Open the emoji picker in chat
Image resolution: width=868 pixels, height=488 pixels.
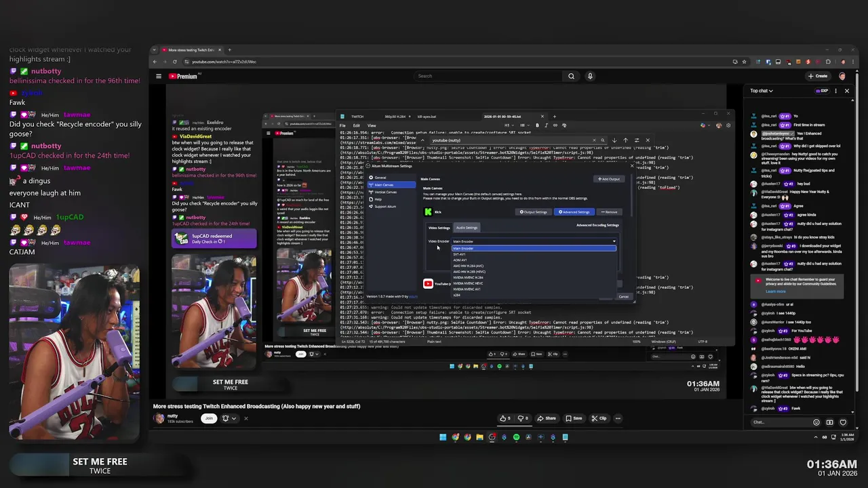click(x=816, y=422)
